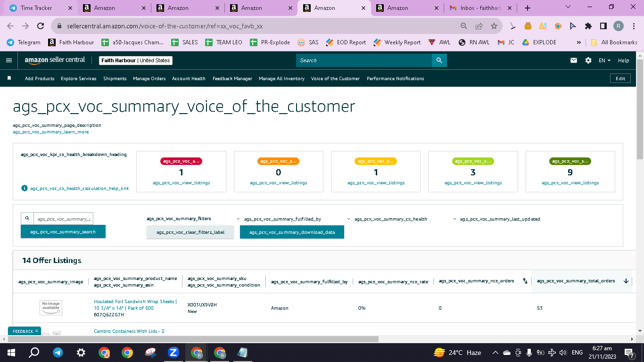Viewport: 644px width, 362px height.
Task: Open the Performance Notifications menu item
Action: 396,79
